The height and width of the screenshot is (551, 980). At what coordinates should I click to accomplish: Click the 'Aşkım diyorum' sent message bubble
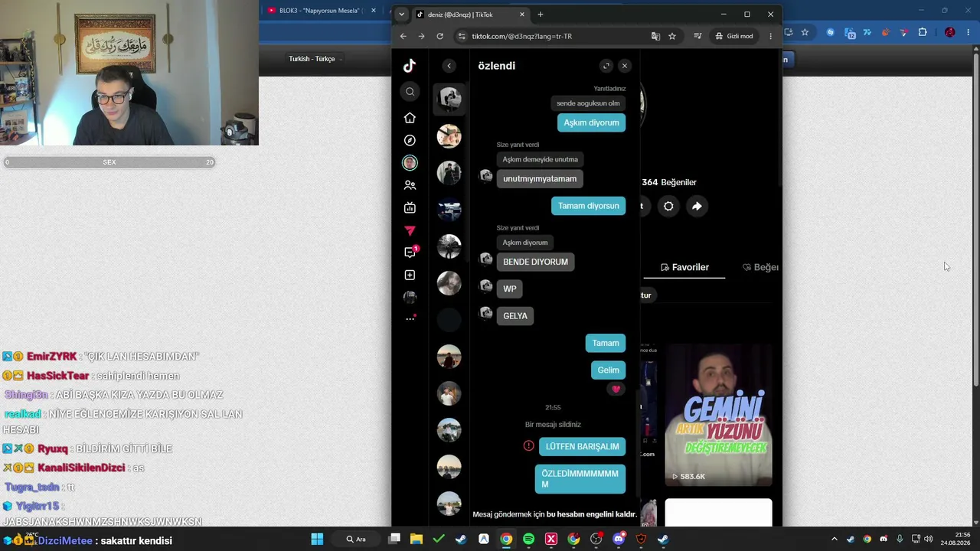(591, 122)
